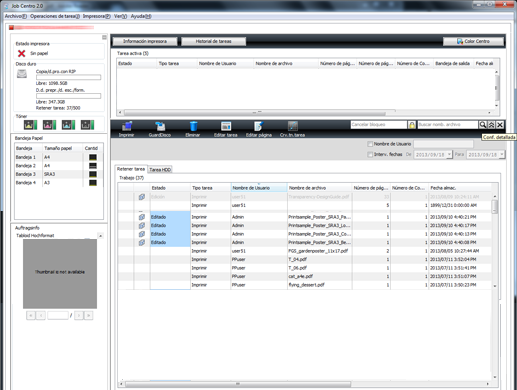This screenshot has height=390, width=517.
Task: Open the Ver menu
Action: coord(120,16)
